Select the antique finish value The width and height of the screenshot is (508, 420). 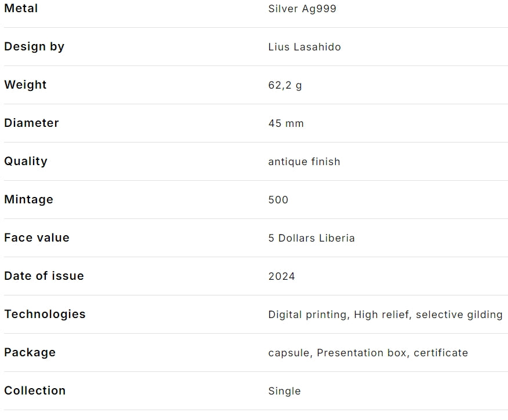point(304,162)
